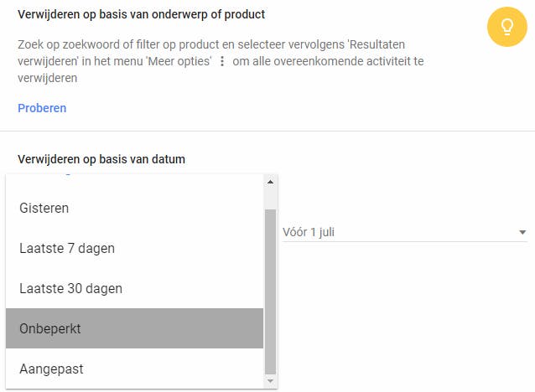Click 'Verwijderen op basis van datum' heading
The height and width of the screenshot is (392, 535).
[x=101, y=159]
